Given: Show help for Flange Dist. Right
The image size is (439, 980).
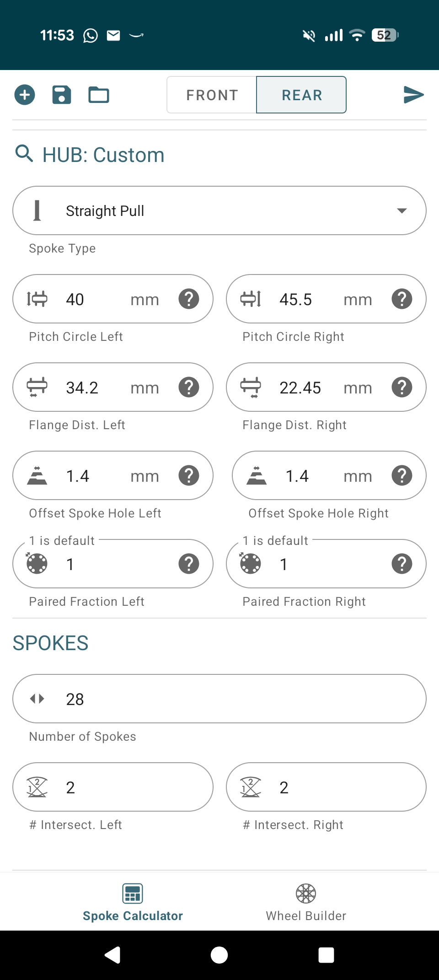Looking at the screenshot, I should click(402, 388).
